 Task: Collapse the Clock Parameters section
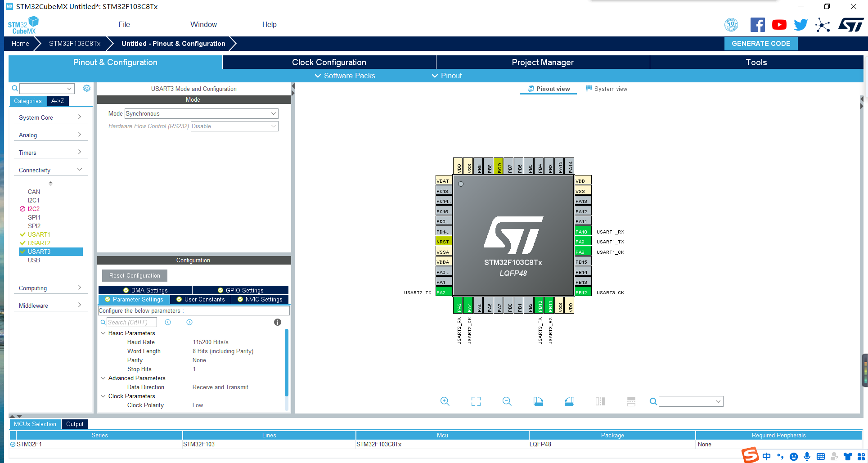103,396
